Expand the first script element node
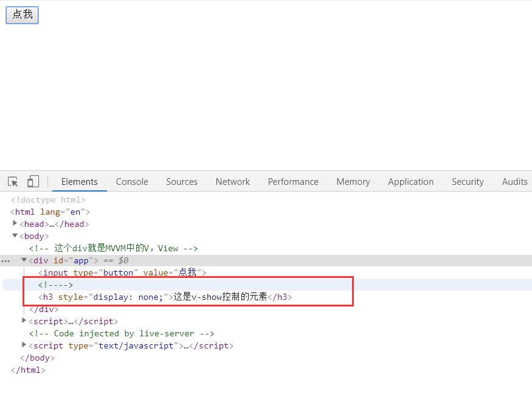Screen dimensions: 532x419 coord(24,320)
